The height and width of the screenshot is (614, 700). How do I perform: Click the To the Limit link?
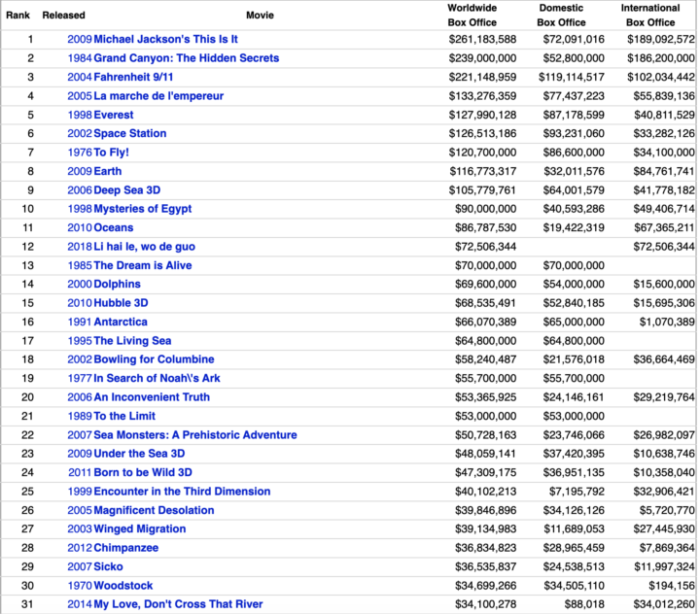click(124, 416)
